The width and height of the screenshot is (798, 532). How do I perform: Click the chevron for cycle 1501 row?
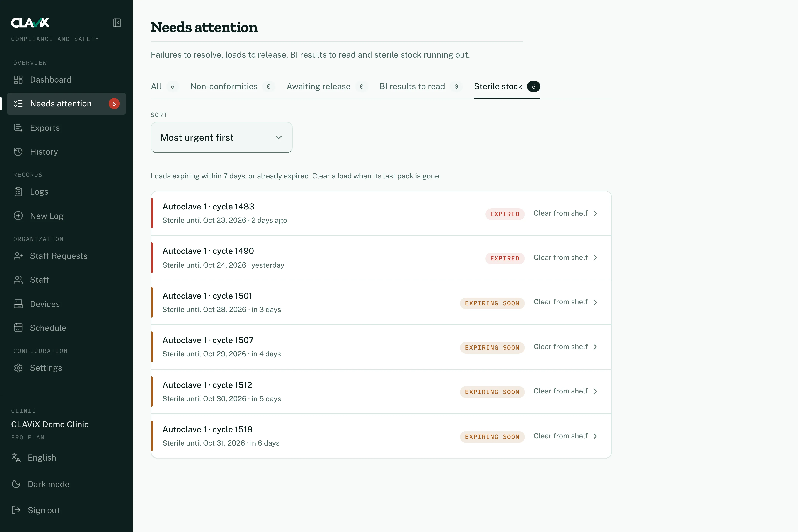click(x=595, y=302)
